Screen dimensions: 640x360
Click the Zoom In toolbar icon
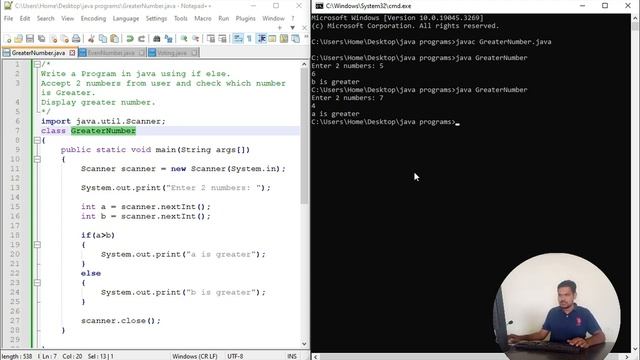184,39
